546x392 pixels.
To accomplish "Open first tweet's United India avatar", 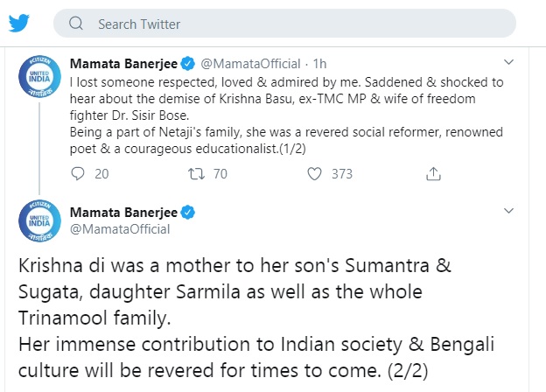I will click(x=39, y=77).
